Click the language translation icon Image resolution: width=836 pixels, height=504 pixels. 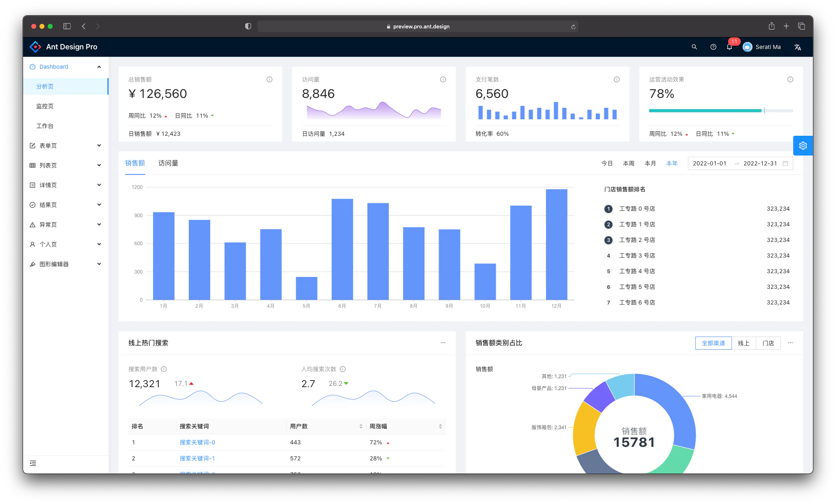797,47
